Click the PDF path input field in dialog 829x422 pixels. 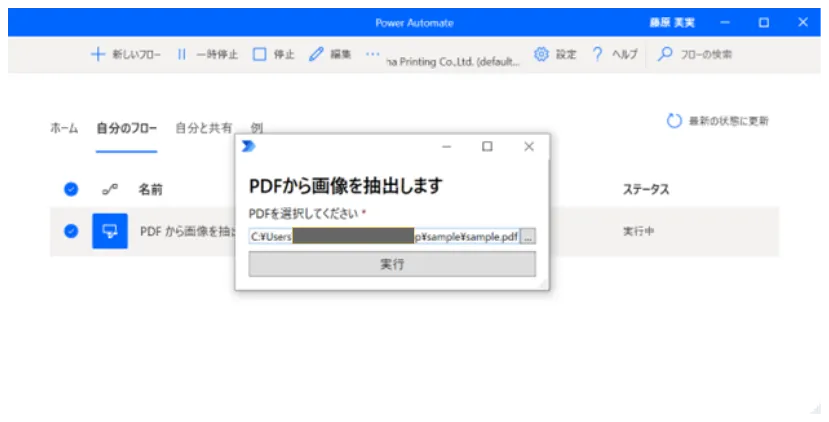click(x=384, y=237)
